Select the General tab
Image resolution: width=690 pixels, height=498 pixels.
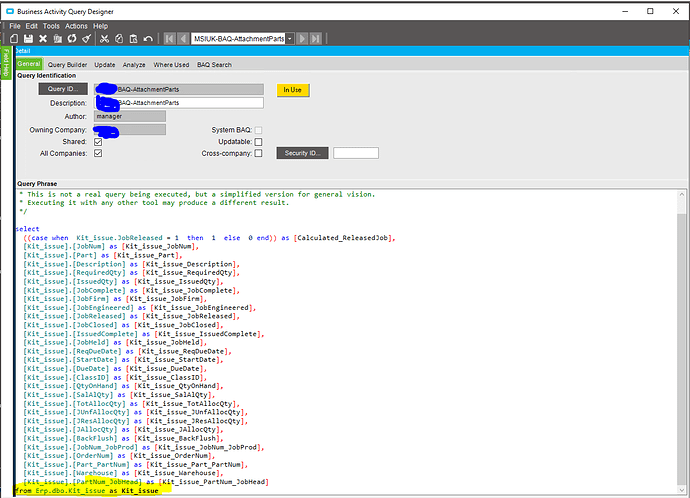[29, 64]
